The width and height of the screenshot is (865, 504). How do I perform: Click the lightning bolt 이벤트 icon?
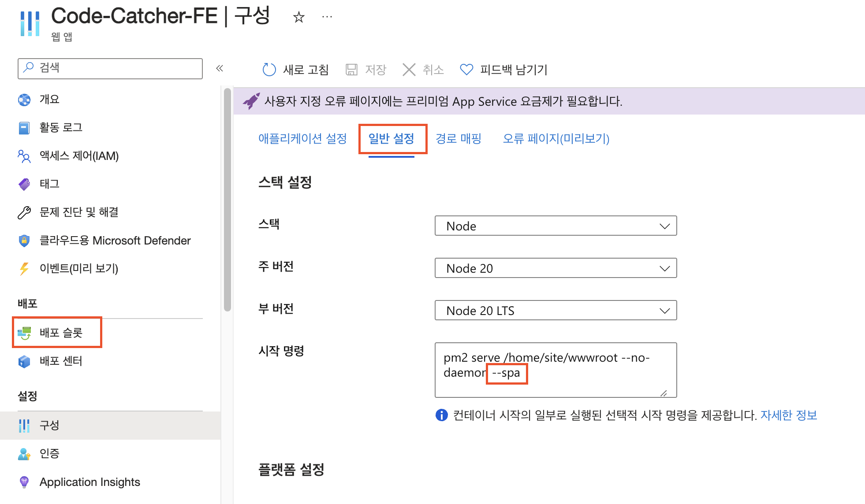point(24,269)
